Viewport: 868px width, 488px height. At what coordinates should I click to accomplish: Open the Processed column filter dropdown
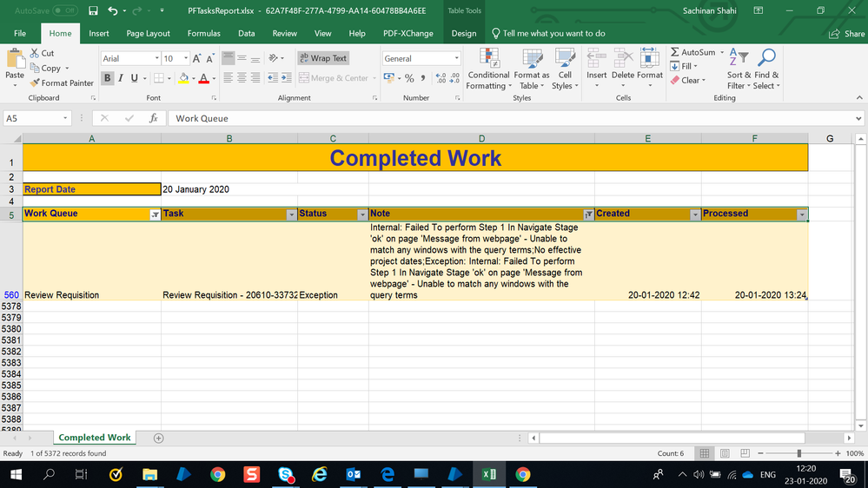tap(802, 214)
